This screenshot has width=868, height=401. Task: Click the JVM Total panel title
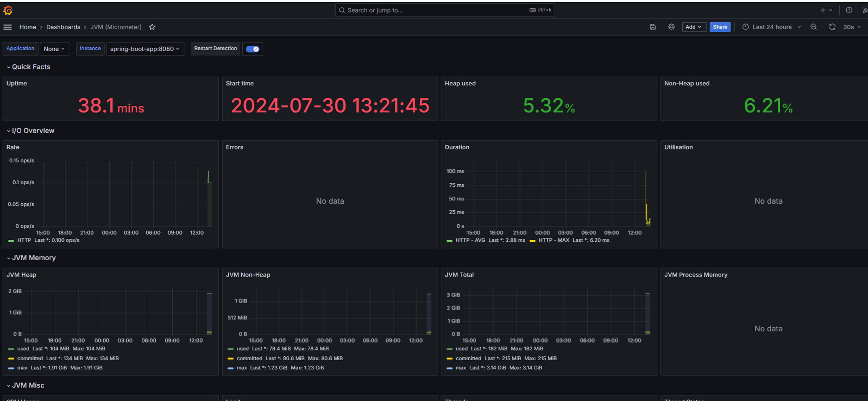(x=459, y=275)
